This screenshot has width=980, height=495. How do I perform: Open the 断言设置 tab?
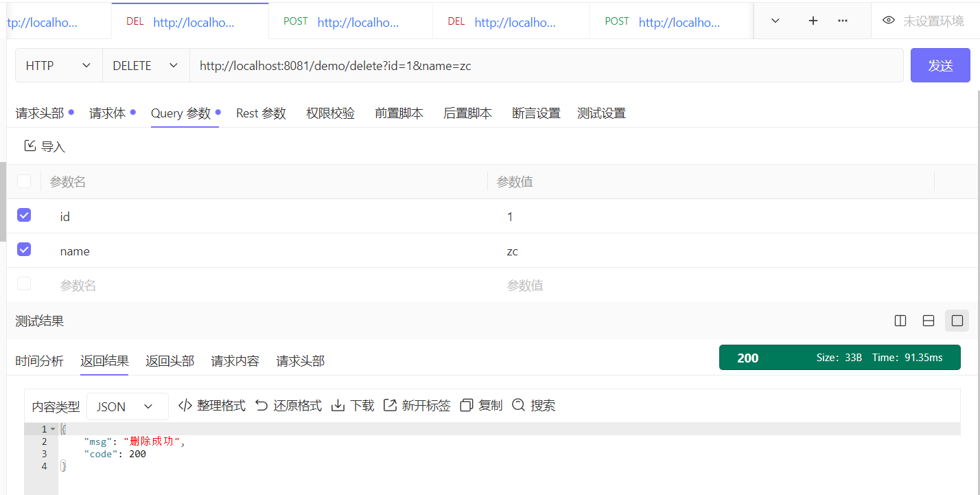(x=537, y=113)
